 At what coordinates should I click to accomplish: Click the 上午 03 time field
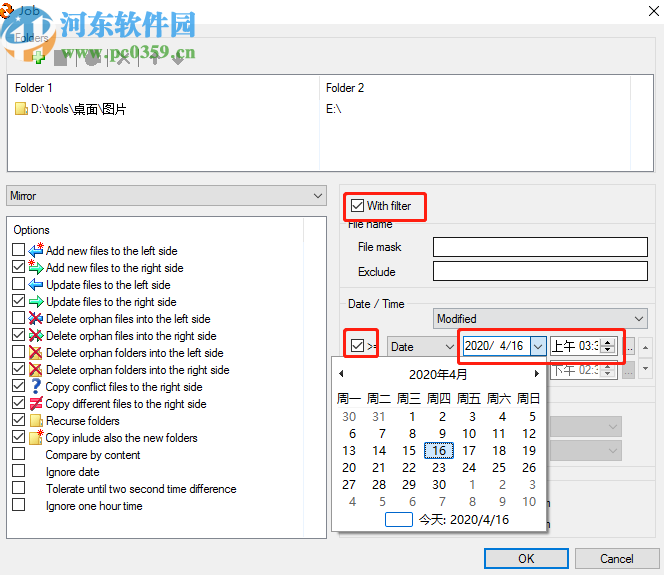click(x=577, y=346)
